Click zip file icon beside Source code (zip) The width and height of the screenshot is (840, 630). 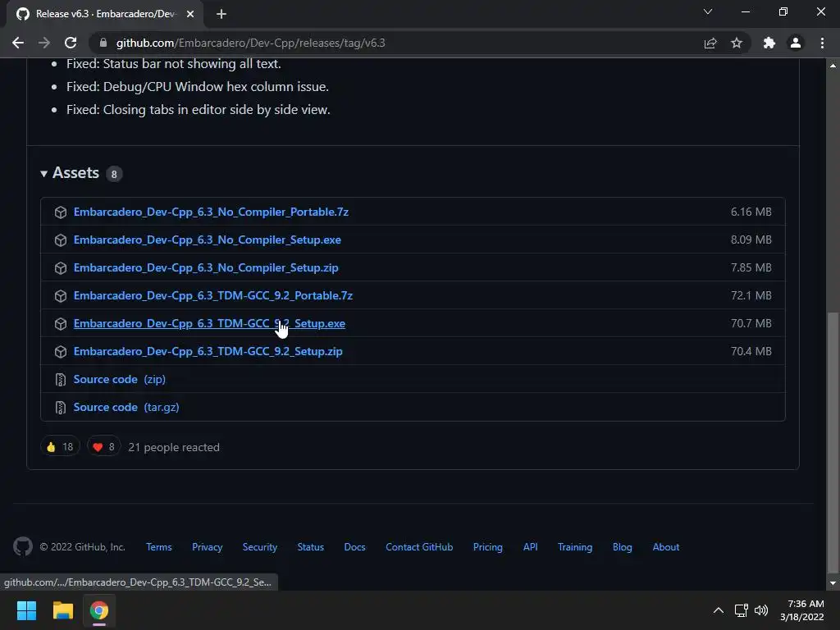point(61,379)
